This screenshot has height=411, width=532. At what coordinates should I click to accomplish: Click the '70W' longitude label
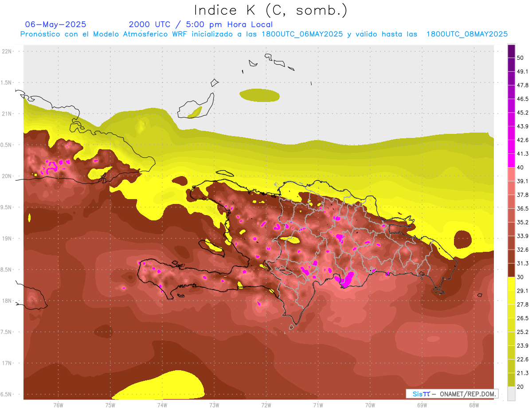pyautogui.click(x=370, y=405)
